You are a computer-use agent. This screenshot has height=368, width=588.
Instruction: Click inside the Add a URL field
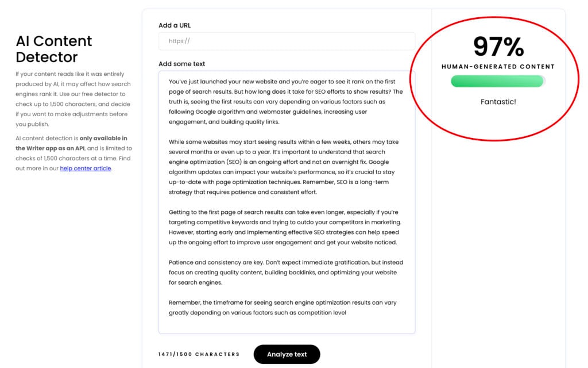[286, 41]
